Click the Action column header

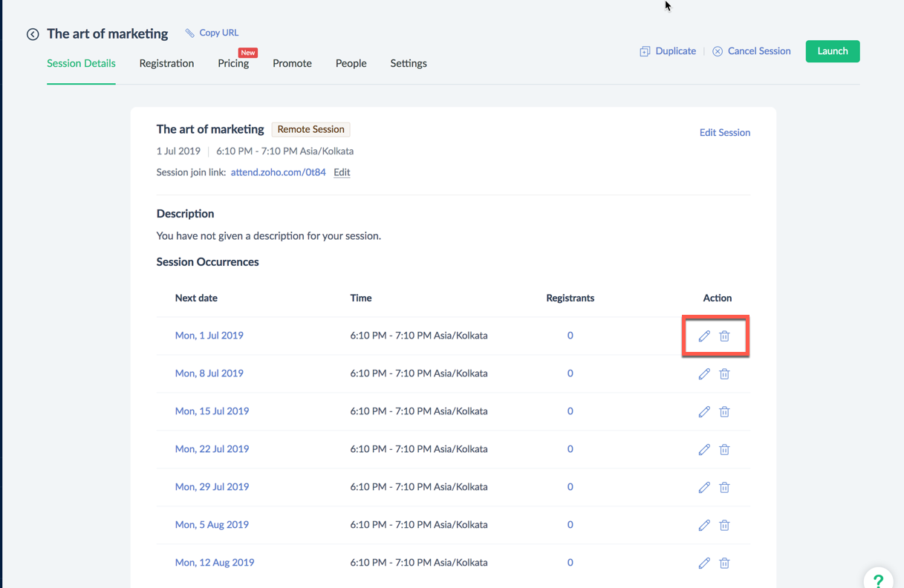point(718,298)
